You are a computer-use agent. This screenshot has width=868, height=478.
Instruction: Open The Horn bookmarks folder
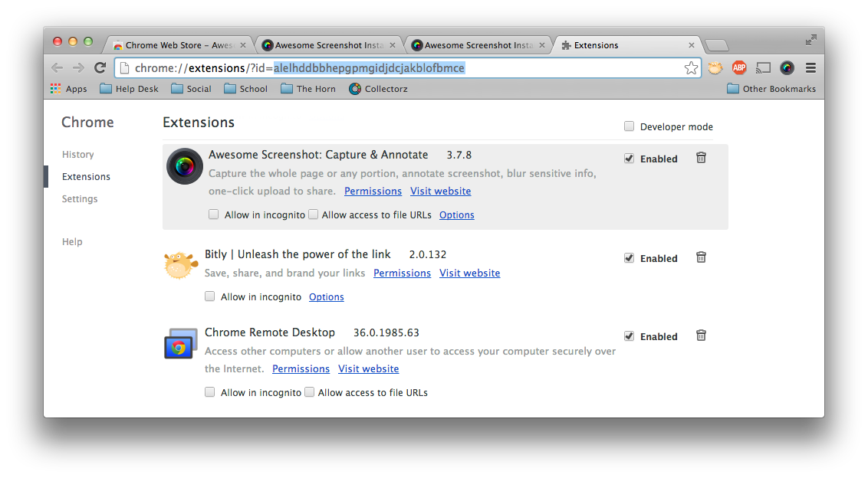pos(307,89)
